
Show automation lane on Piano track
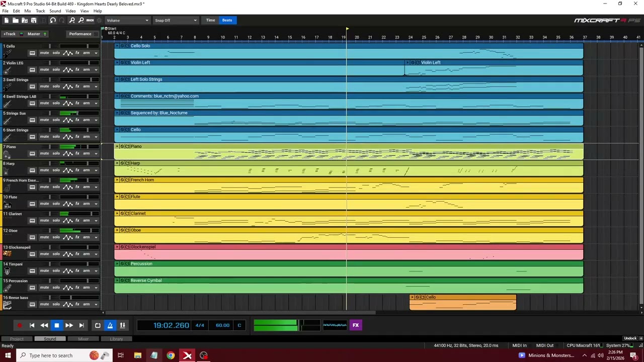click(x=67, y=153)
